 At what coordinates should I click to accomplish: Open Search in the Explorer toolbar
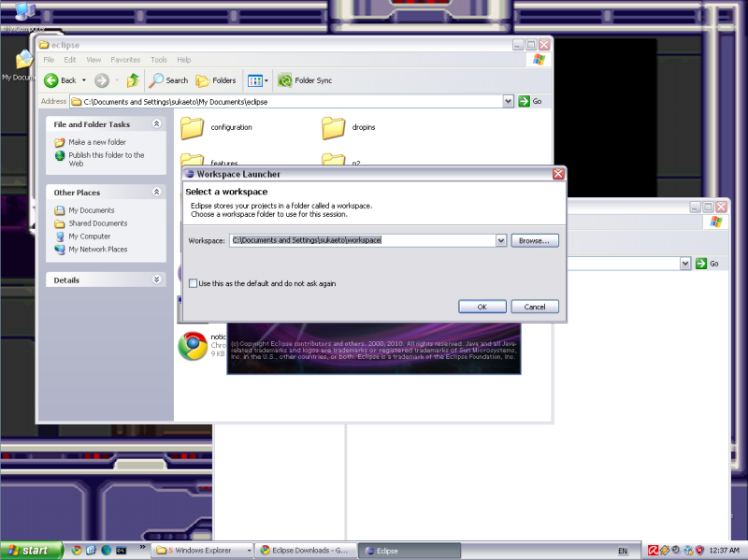[169, 80]
